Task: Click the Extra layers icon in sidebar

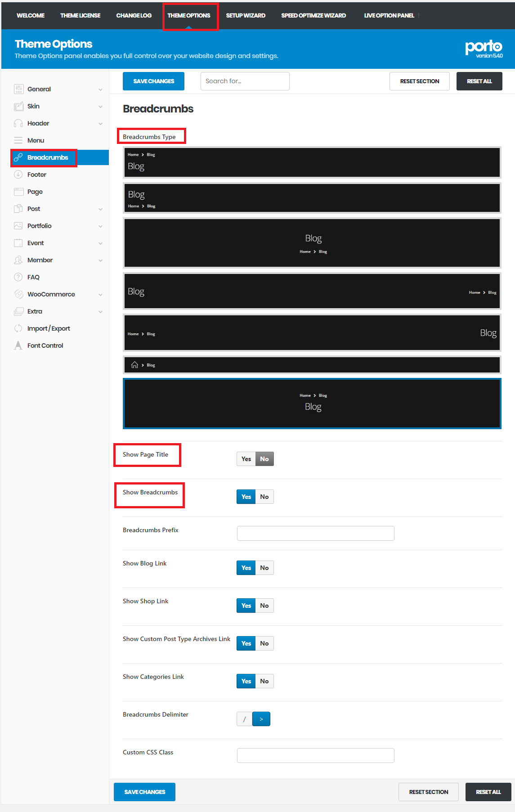Action: [x=18, y=311]
